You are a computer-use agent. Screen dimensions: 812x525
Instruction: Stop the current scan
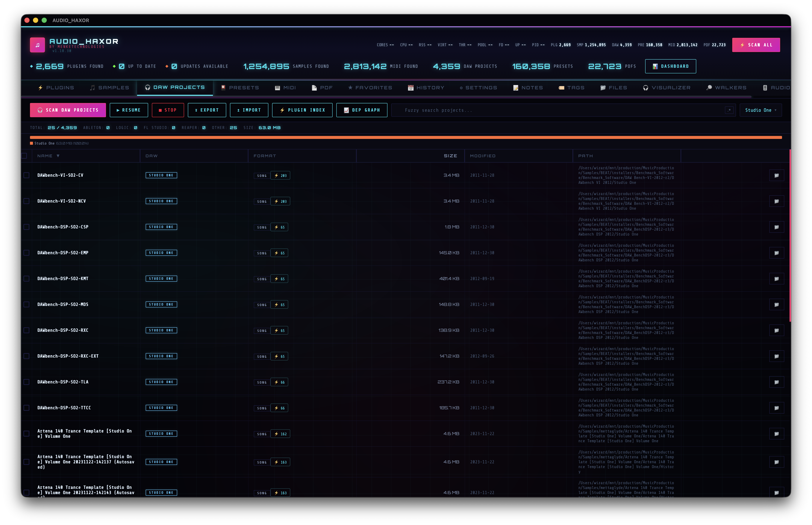(x=168, y=110)
